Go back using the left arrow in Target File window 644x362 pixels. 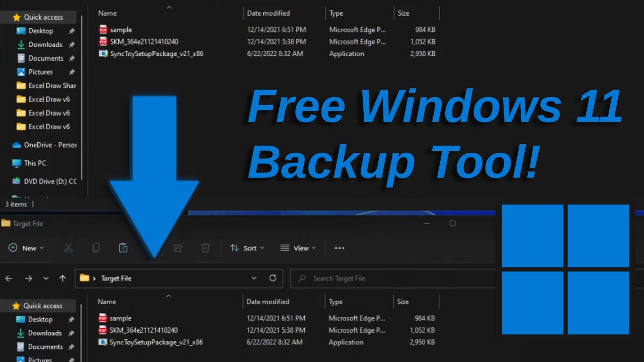click(x=9, y=278)
